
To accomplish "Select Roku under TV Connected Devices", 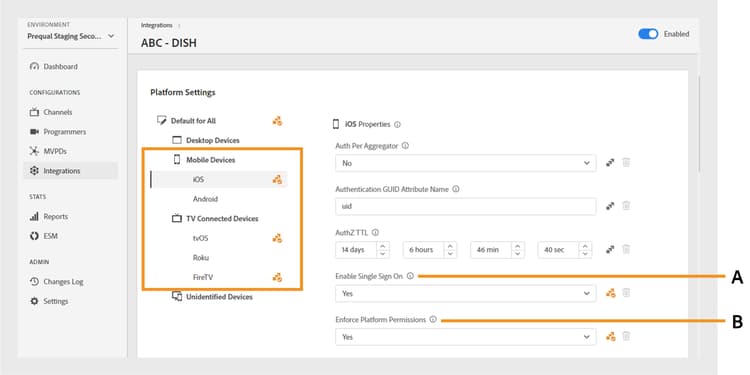I will tap(201, 257).
